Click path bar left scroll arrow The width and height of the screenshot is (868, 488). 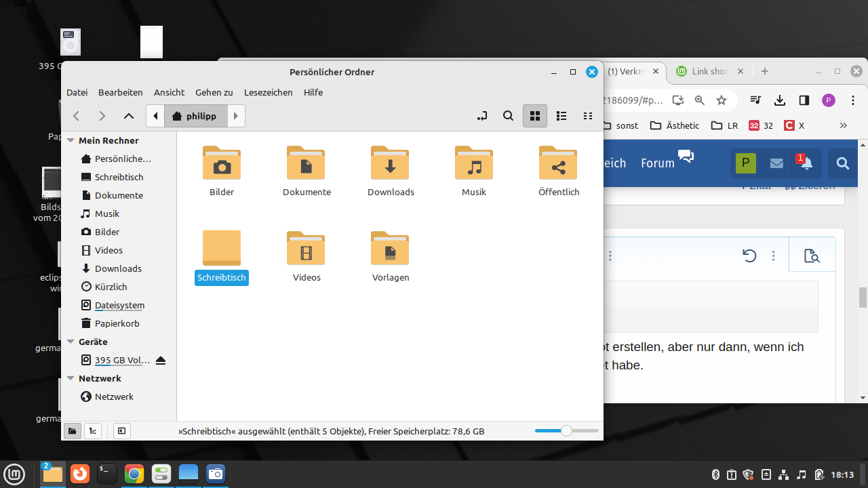pyautogui.click(x=155, y=116)
